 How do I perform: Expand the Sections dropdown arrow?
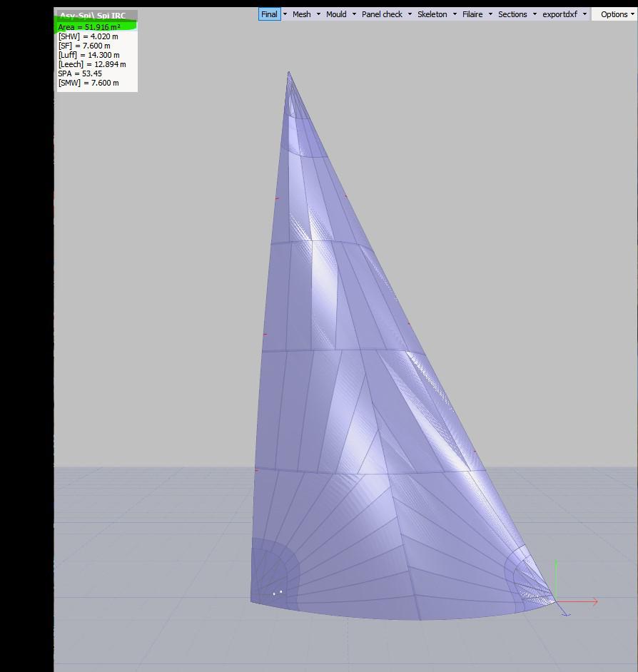click(x=535, y=14)
